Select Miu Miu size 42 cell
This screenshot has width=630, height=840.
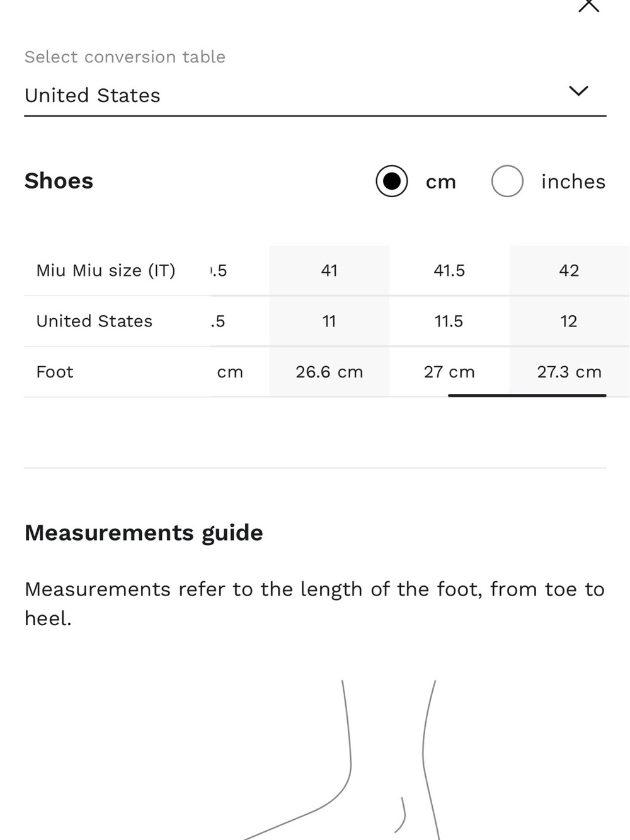[x=569, y=270]
